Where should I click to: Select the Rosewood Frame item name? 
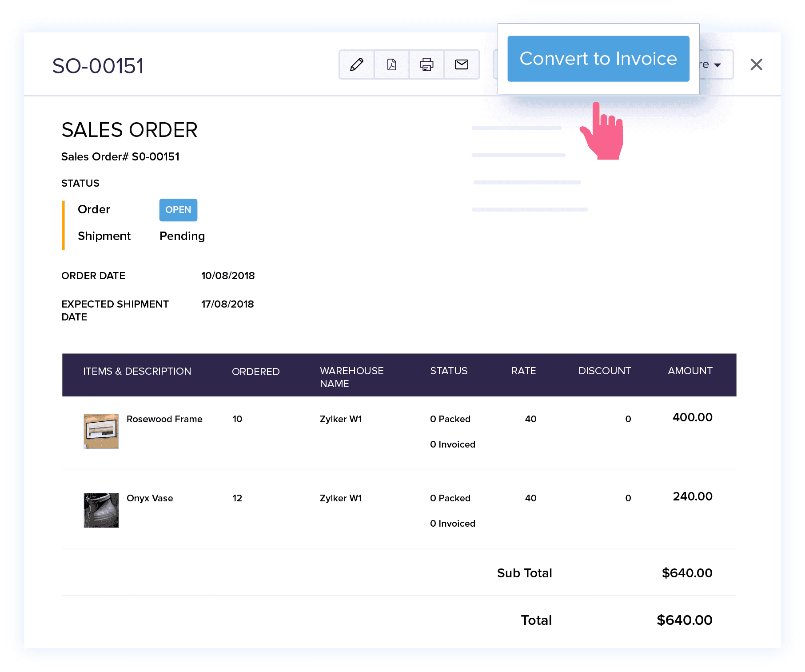pyautogui.click(x=164, y=419)
